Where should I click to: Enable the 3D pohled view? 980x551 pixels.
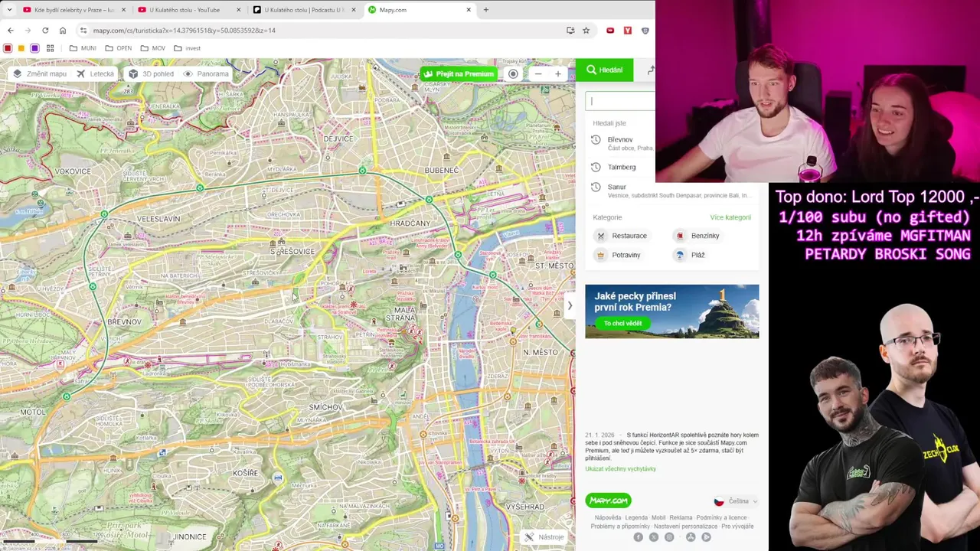pyautogui.click(x=151, y=73)
